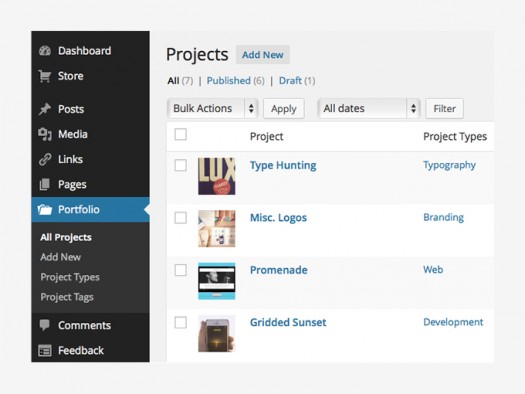This screenshot has width=525, height=394.
Task: Tick the select-all checkbox in header row
Action: 181,134
